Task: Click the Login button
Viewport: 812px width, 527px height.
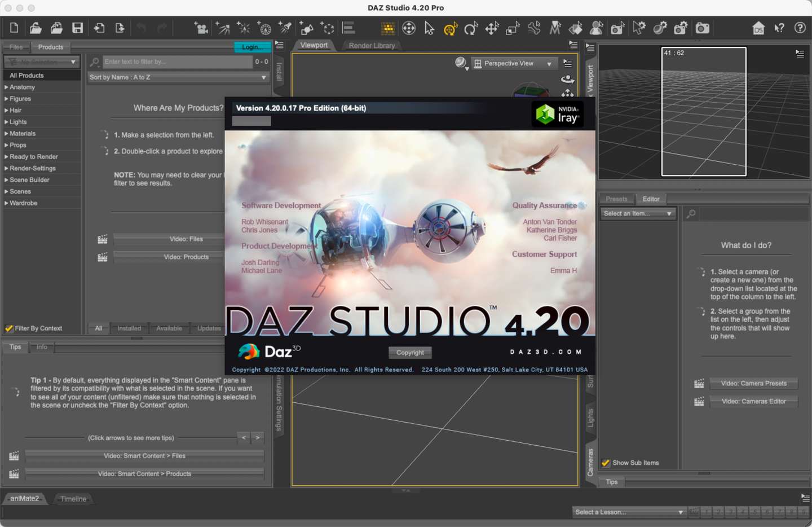Action: pos(252,47)
